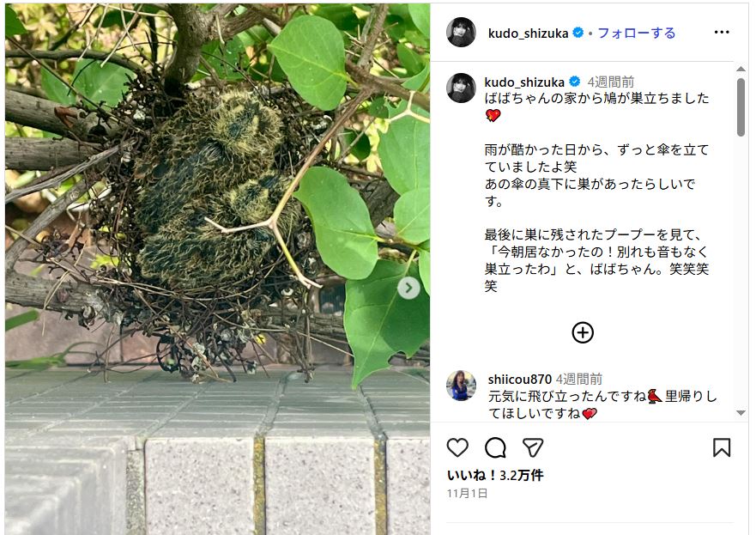Open the three-dot more options menu
The width and height of the screenshot is (756, 535).
pos(722,33)
